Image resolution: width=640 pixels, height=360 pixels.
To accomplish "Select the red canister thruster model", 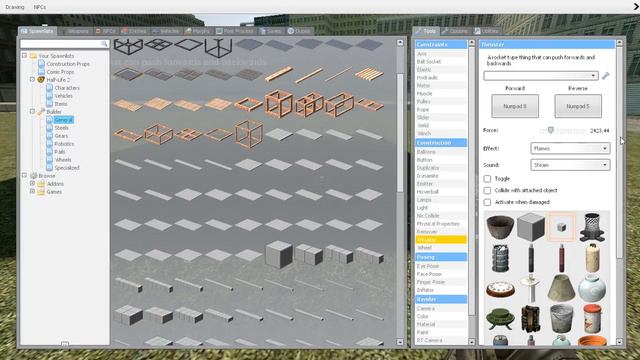I will point(562,258).
